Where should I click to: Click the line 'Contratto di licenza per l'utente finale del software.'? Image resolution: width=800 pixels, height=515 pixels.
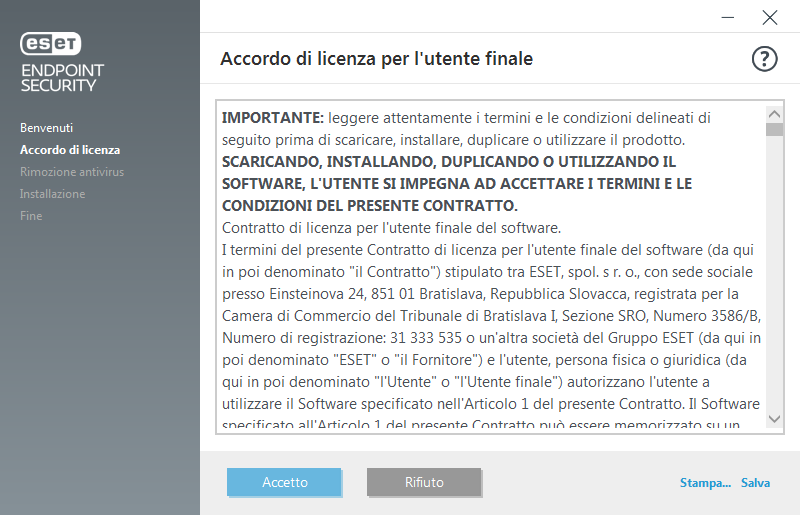[x=391, y=228]
